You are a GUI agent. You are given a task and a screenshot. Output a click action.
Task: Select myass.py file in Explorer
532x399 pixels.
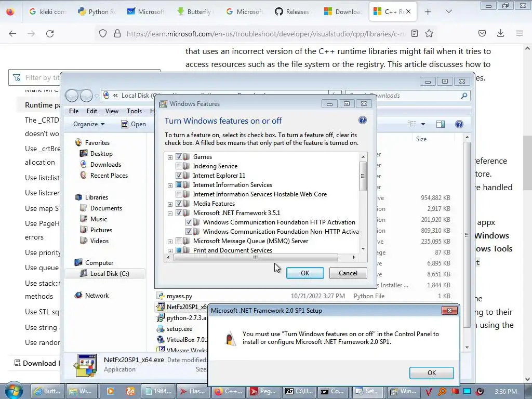click(x=179, y=296)
